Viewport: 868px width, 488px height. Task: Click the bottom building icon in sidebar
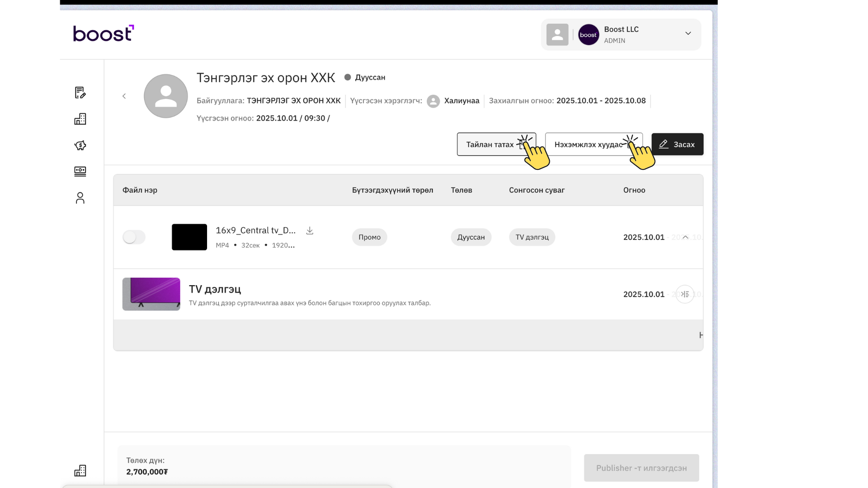pyautogui.click(x=80, y=470)
